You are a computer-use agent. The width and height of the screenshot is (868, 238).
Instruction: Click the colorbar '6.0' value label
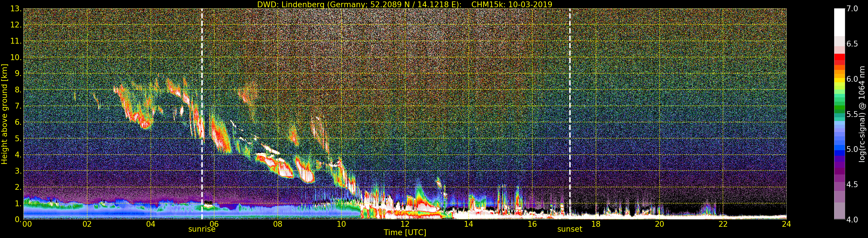tap(852, 79)
